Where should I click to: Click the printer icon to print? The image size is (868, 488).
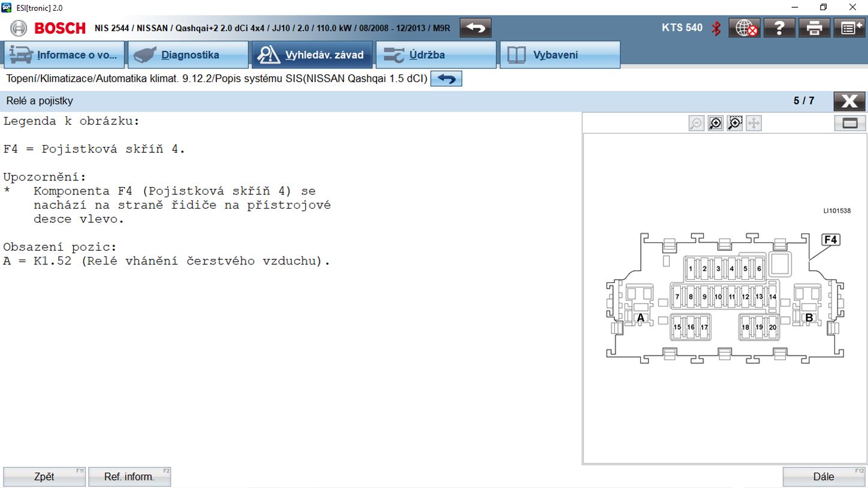pyautogui.click(x=814, y=28)
